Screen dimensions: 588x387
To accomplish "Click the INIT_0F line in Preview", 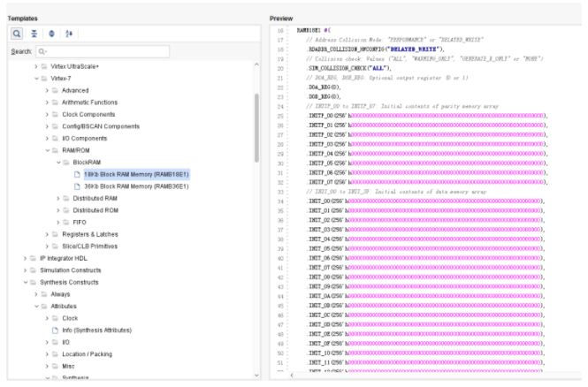I will (426, 344).
